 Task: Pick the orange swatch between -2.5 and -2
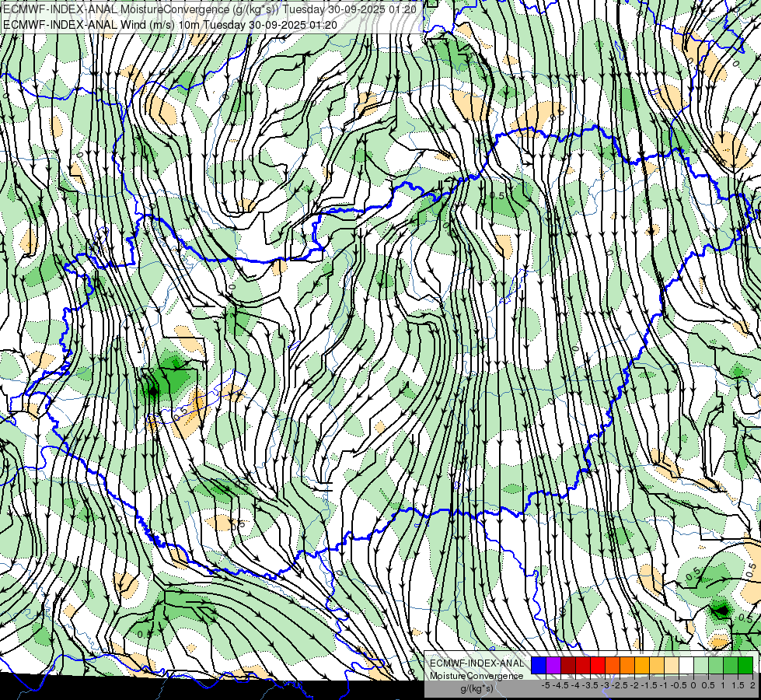pos(627,665)
